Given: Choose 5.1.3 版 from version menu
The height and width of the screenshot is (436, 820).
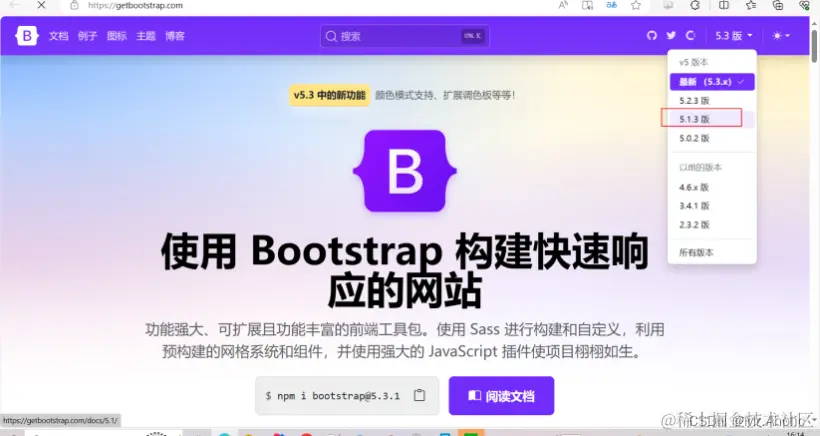Looking at the screenshot, I should (712, 119).
